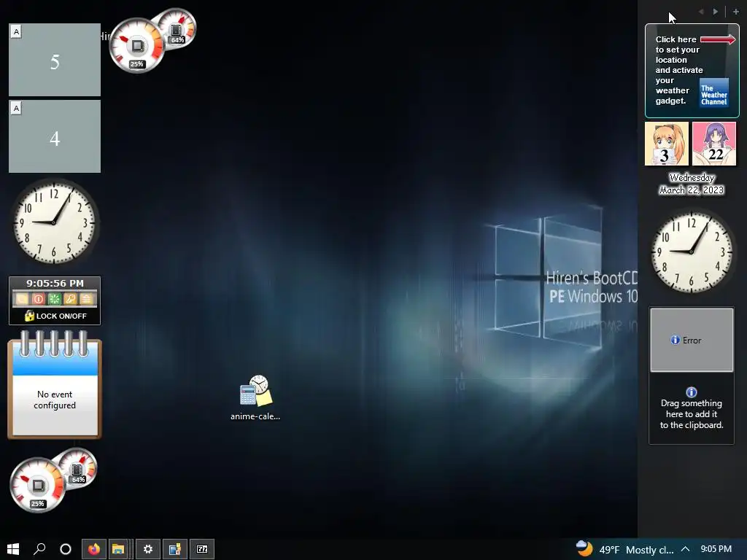Click the 9:05:56 PM digital time
Screen dimensions: 747x560
[x=55, y=284]
